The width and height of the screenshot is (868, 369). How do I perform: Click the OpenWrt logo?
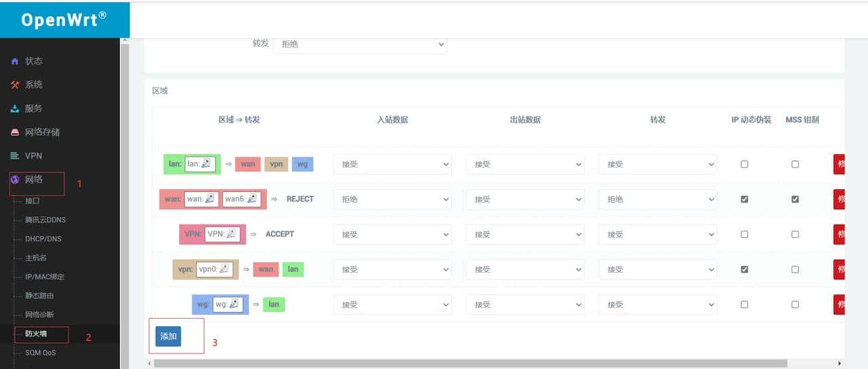click(x=64, y=20)
